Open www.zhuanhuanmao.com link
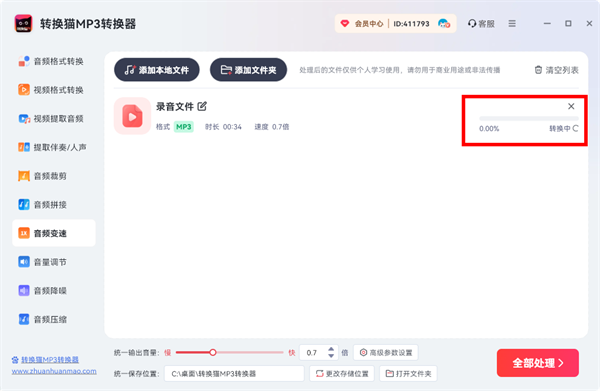 click(x=54, y=371)
